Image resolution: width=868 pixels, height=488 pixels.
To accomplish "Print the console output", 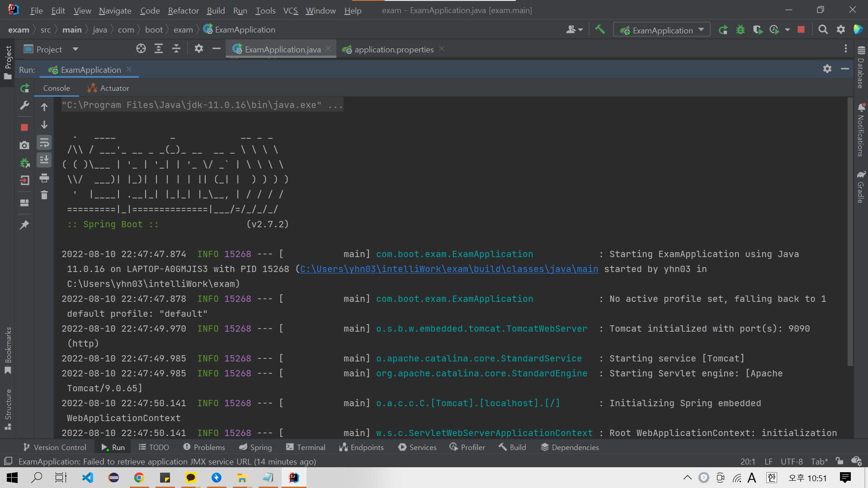I will [44, 178].
